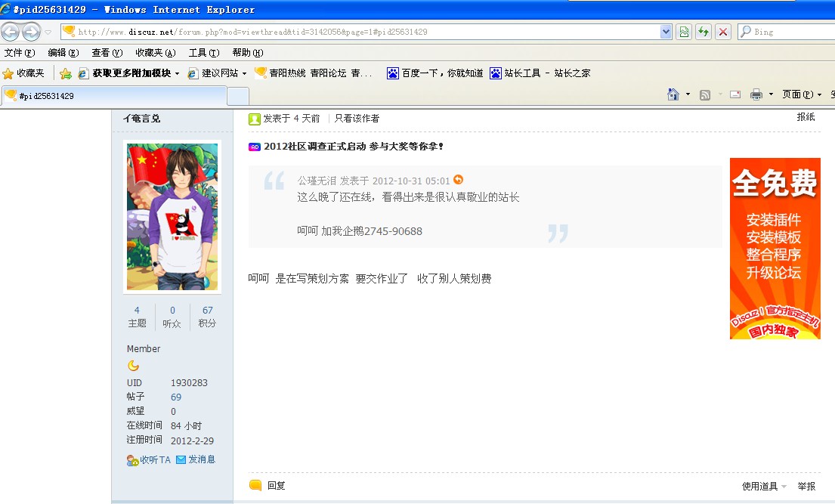Viewport: 835px width, 504px height.
Task: Click the 报纸 link at top right
Action: tap(806, 116)
